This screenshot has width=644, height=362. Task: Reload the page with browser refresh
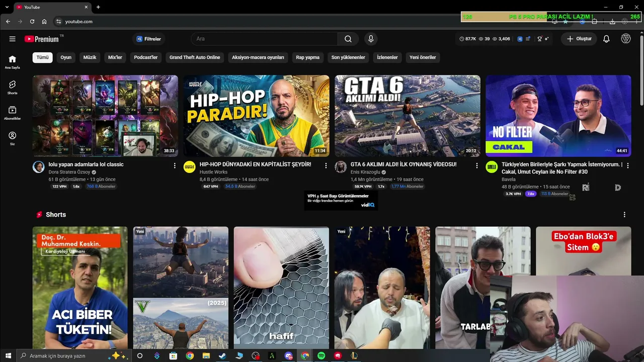coord(32,22)
